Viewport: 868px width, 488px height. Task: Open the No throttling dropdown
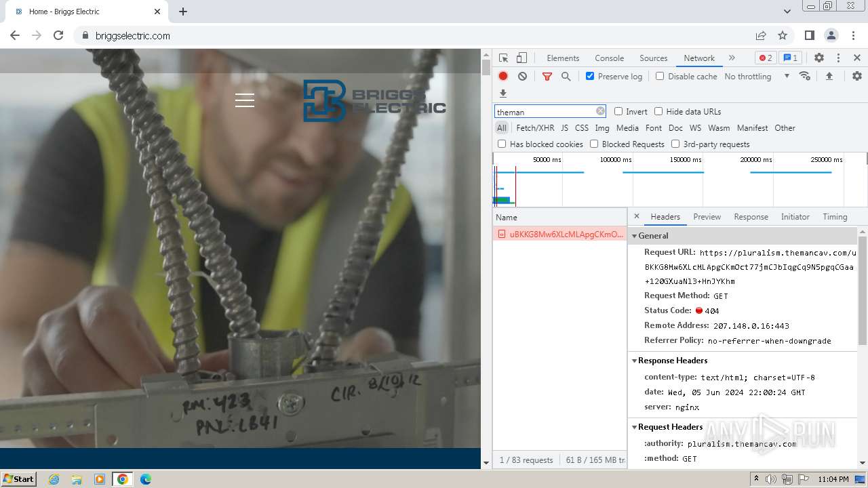coord(757,77)
